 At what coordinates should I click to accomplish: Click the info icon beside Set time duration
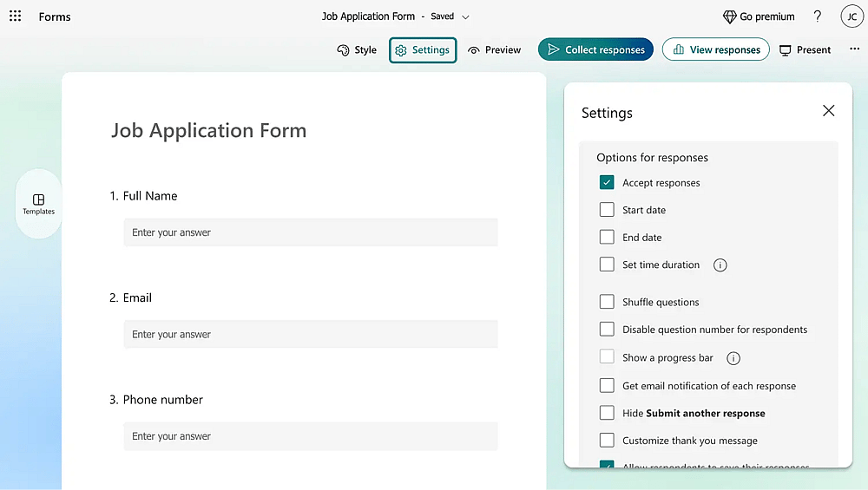[x=720, y=265]
